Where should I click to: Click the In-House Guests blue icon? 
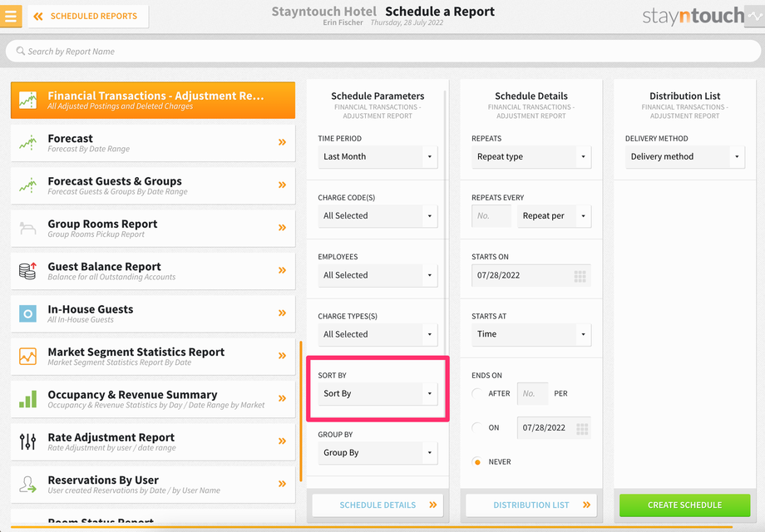point(27,313)
